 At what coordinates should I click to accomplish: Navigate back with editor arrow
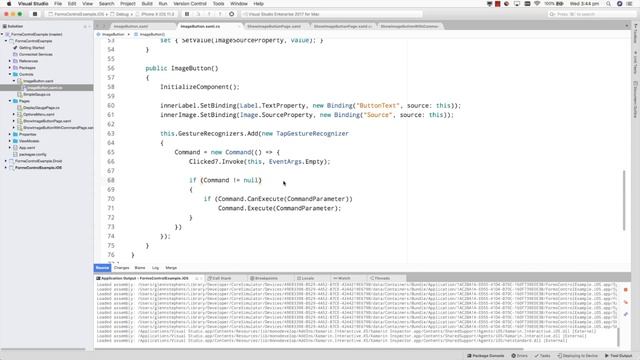[x=98, y=26]
